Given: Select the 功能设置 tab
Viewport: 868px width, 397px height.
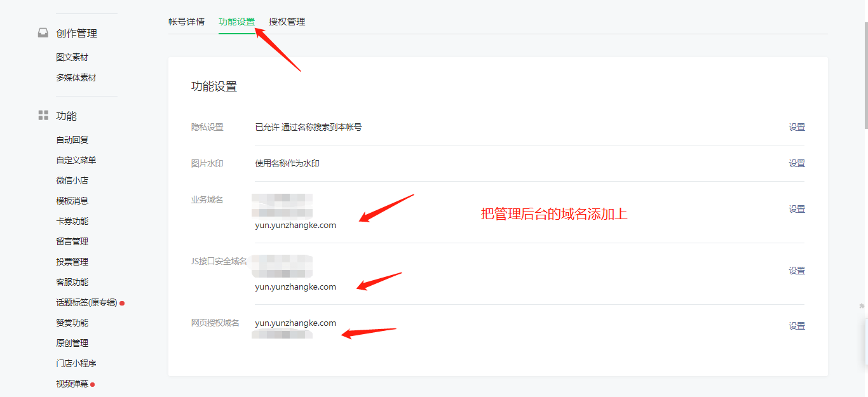Looking at the screenshot, I should pyautogui.click(x=237, y=22).
